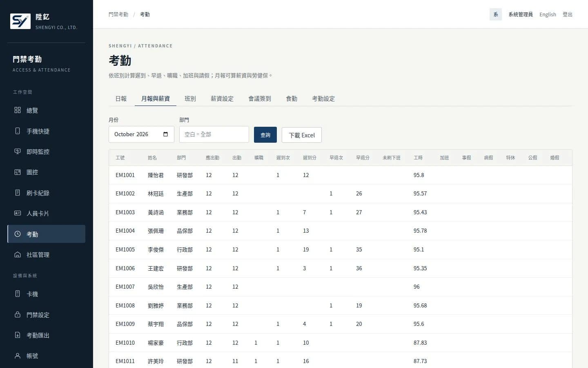
Task: Switch to the 日報 tab
Action: click(121, 99)
